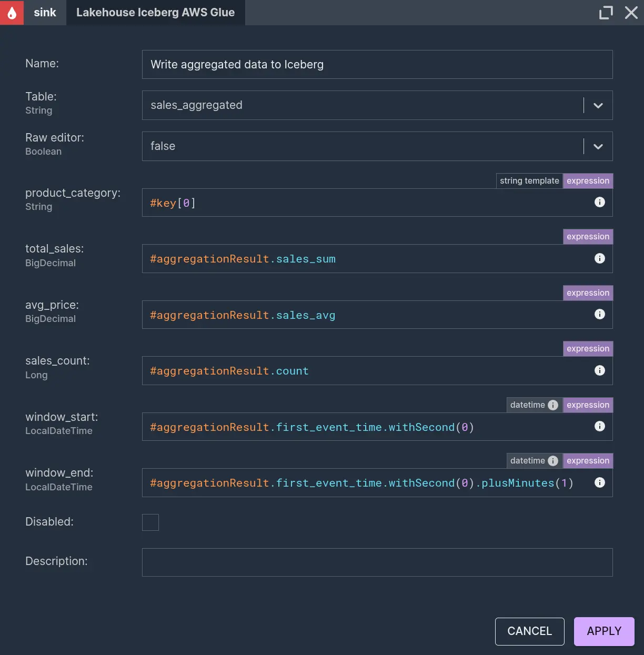
Task: Click the 'total_sales:' label
Action: (x=55, y=249)
